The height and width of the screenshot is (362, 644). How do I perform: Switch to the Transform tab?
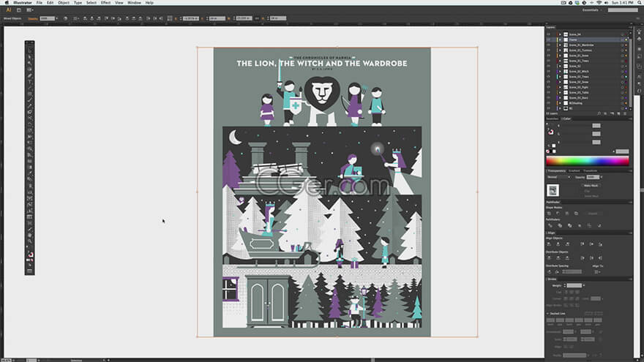(590, 170)
